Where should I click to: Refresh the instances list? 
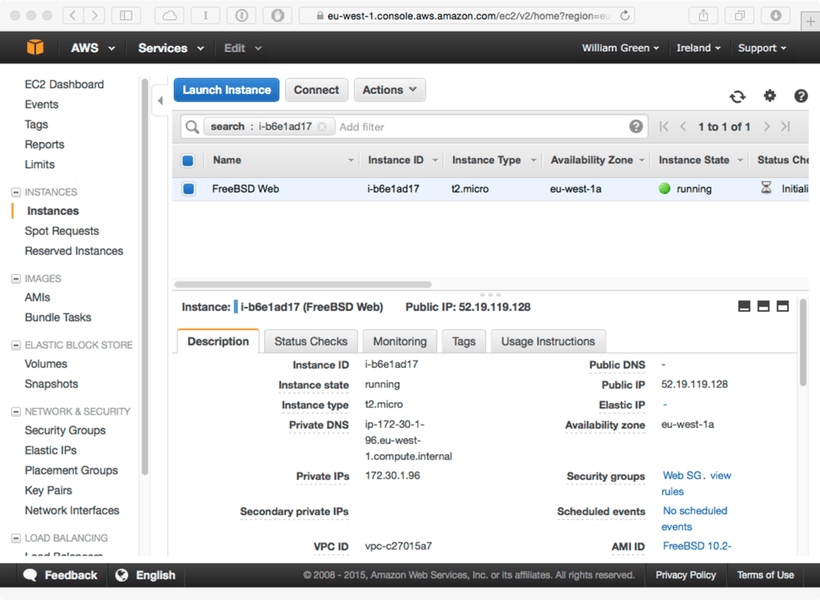(737, 97)
